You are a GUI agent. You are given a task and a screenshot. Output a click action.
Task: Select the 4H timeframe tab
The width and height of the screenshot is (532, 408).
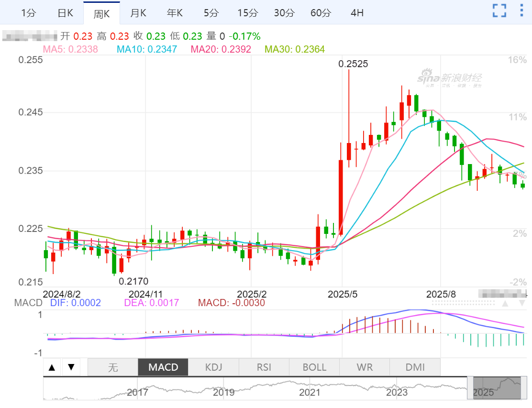pyautogui.click(x=357, y=13)
